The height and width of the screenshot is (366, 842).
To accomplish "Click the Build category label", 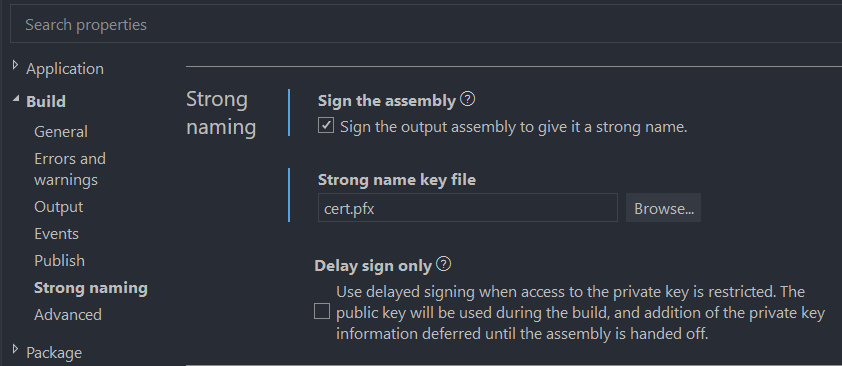I will [46, 101].
